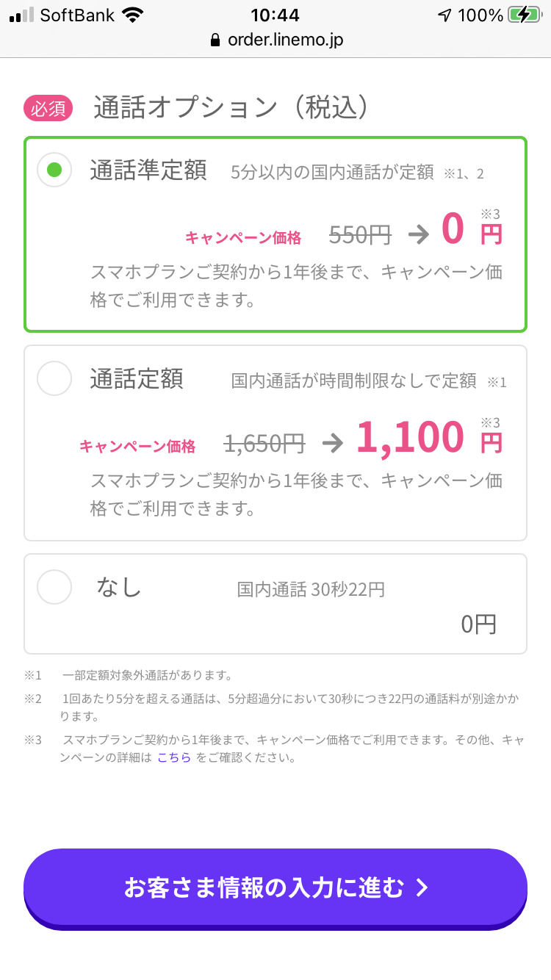Tap the cellular signal bars icon
This screenshot has width=551, height=980.
pyautogui.click(x=21, y=15)
